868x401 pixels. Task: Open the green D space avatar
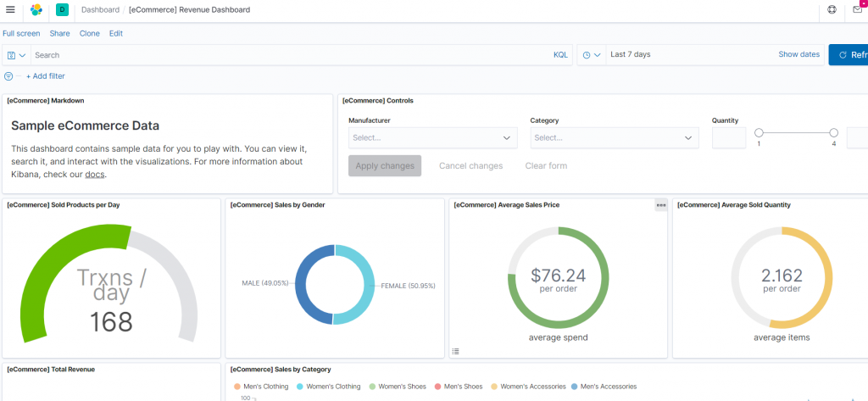pos(62,9)
